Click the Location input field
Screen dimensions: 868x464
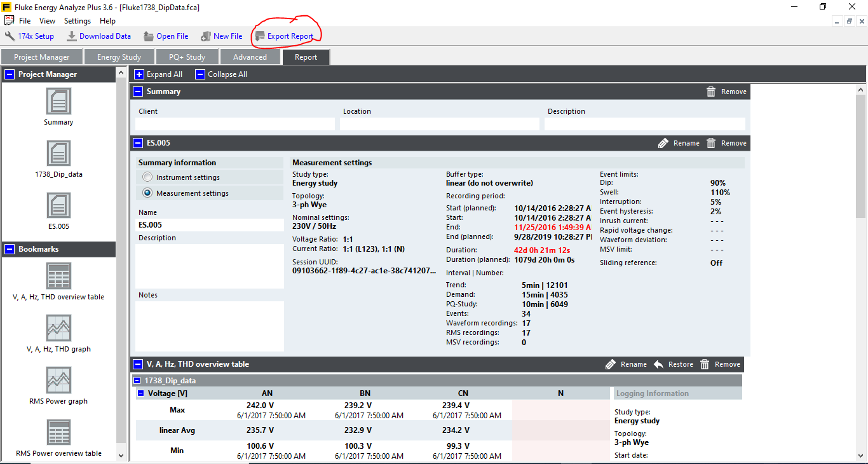click(x=440, y=124)
